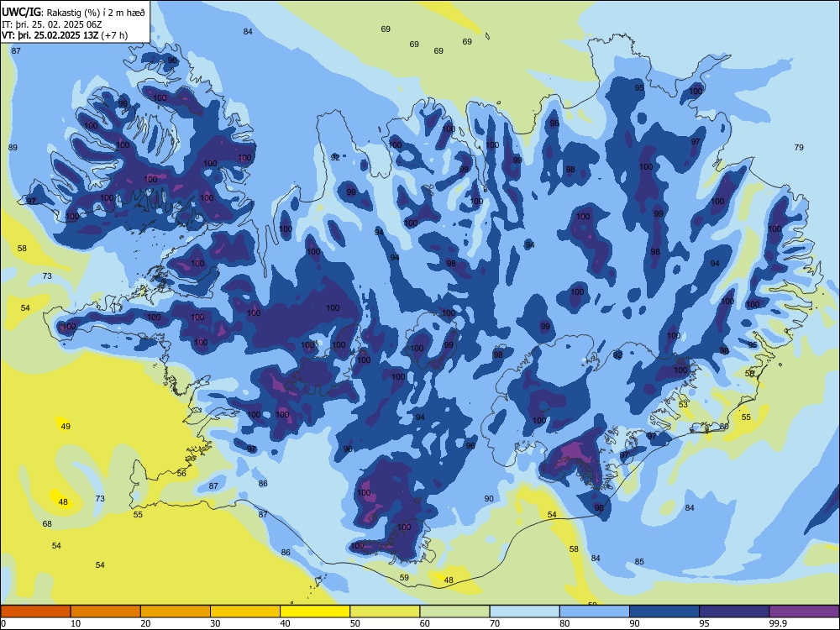Click the pale green 60–70 legend swatch

pyautogui.click(x=454, y=612)
